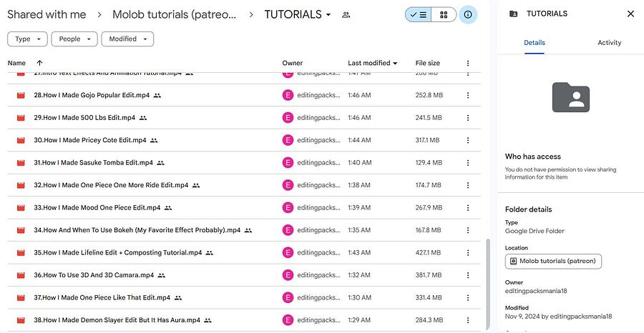The image size is (644, 333).
Task: Open Molob tutorials (patreon) location chip
Action: tap(553, 262)
